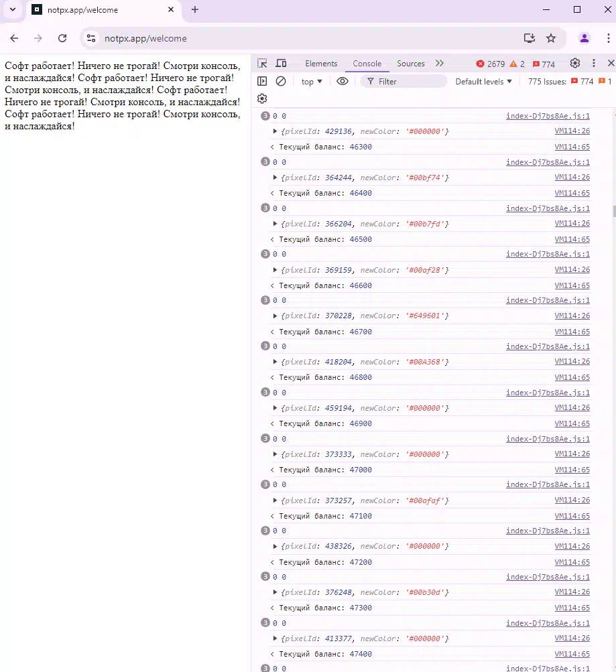Open the tab search dropdown chevron
The height and width of the screenshot is (672, 616).
pos(13,9)
